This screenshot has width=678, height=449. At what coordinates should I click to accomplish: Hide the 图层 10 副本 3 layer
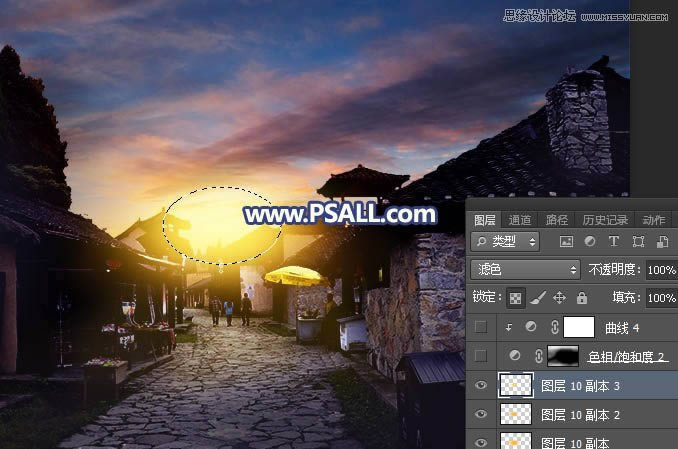point(482,385)
